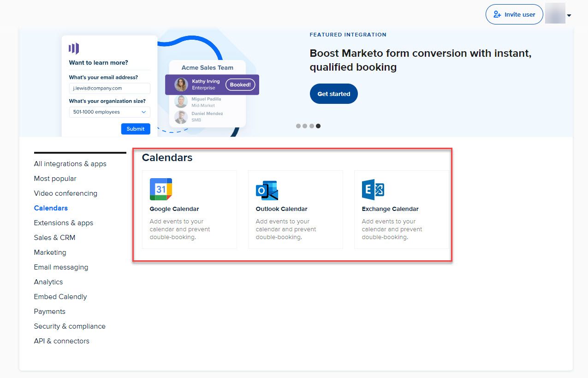This screenshot has width=588, height=378.
Task: Go to All integrations & apps
Action: 70,164
